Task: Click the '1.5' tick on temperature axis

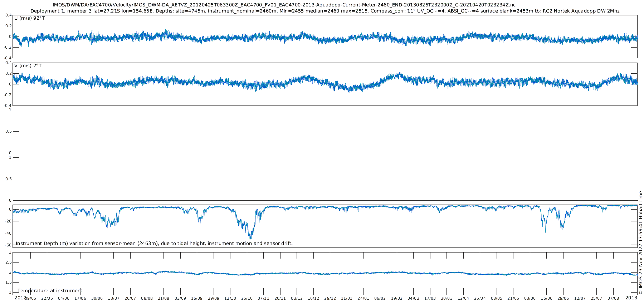Action: tap(9, 282)
